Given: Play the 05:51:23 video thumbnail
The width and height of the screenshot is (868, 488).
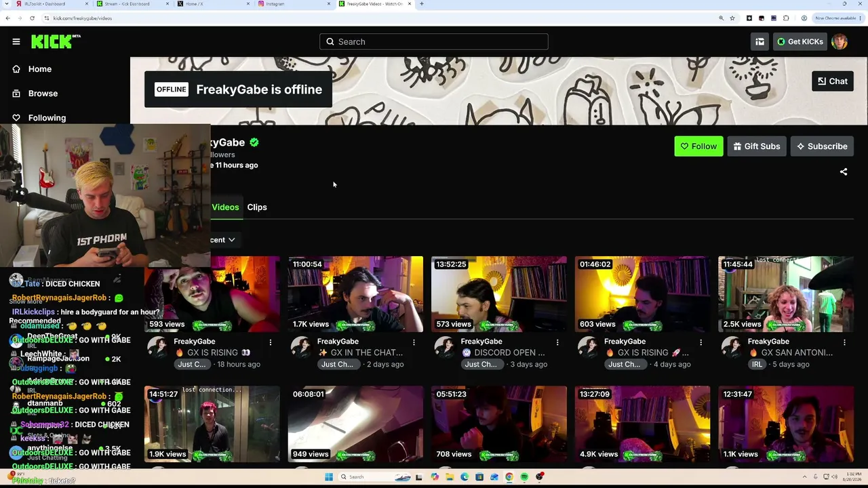Looking at the screenshot, I should [x=499, y=424].
